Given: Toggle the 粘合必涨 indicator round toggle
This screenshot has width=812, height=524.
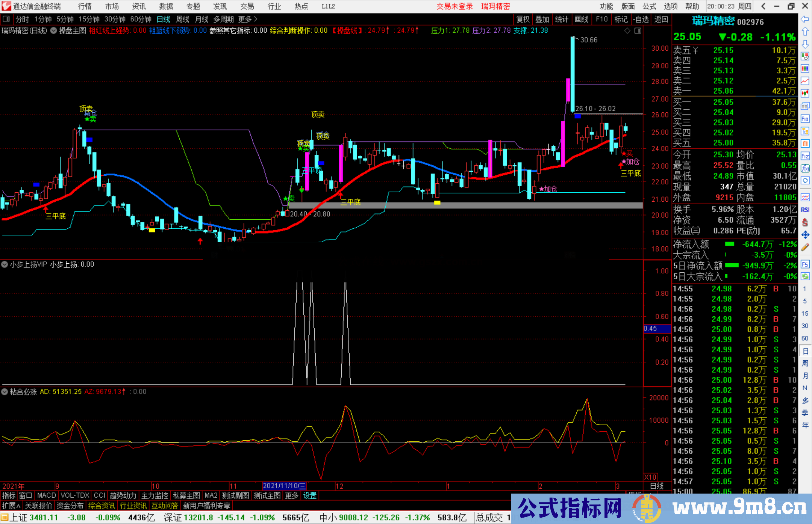Looking at the screenshot, I should point(5,392).
